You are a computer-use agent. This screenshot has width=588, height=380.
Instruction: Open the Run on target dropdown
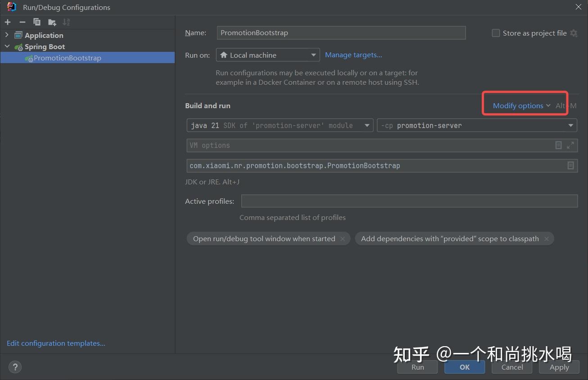point(313,55)
